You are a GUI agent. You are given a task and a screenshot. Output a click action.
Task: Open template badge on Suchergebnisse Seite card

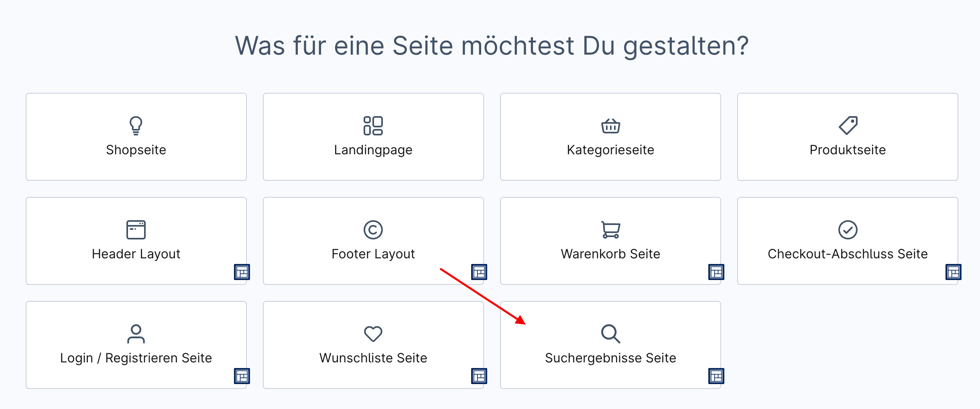716,376
